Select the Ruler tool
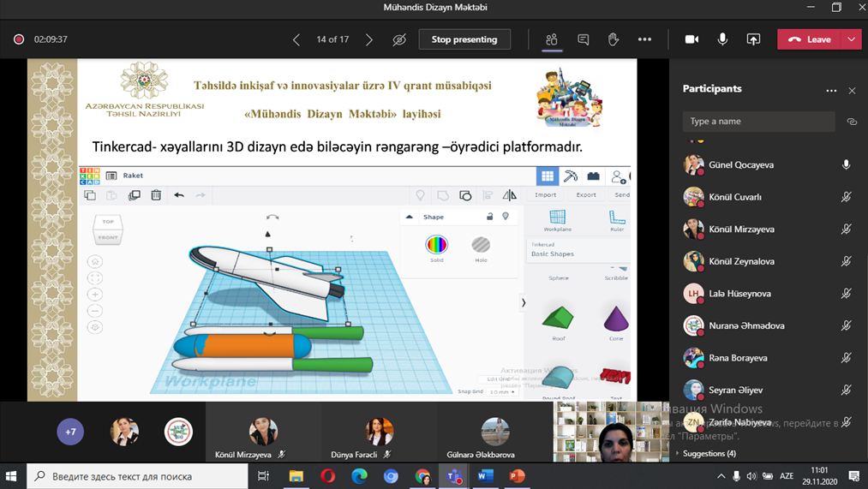The image size is (868, 489). [617, 220]
